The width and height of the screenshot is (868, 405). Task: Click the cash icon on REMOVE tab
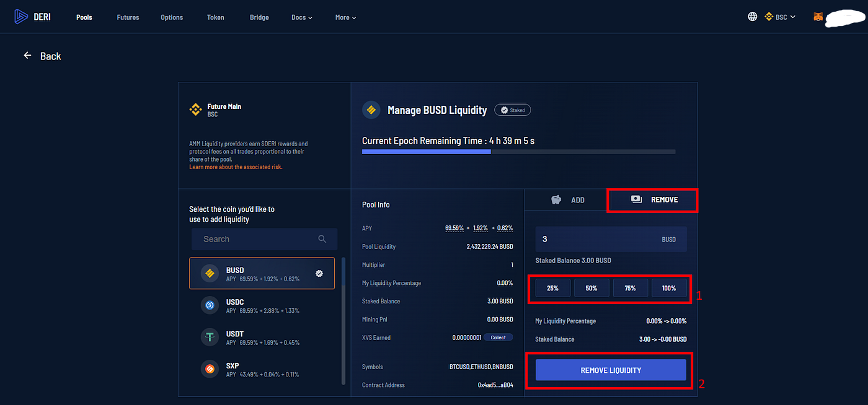click(x=636, y=199)
